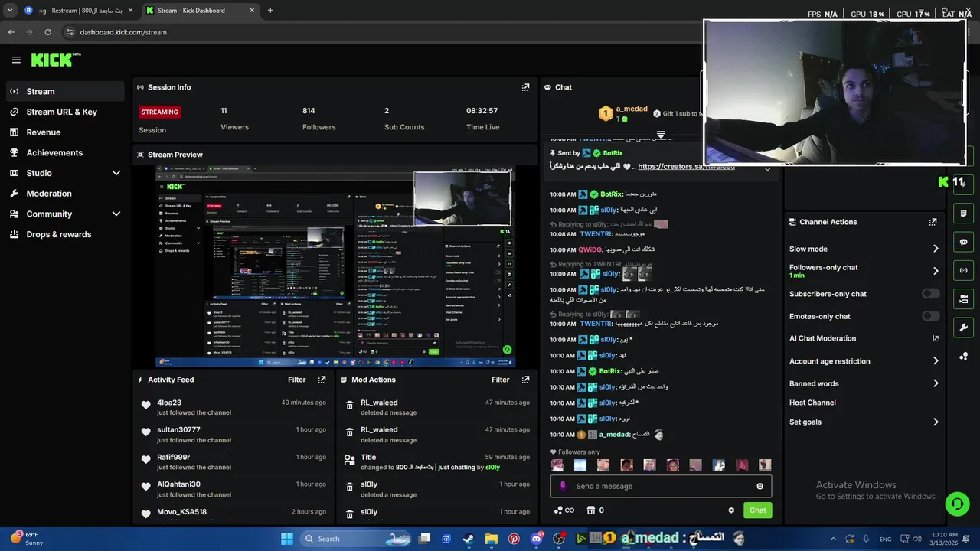Viewport: 980px width, 551px height.
Task: Open the browser tab list dropdown
Action: [x=10, y=11]
